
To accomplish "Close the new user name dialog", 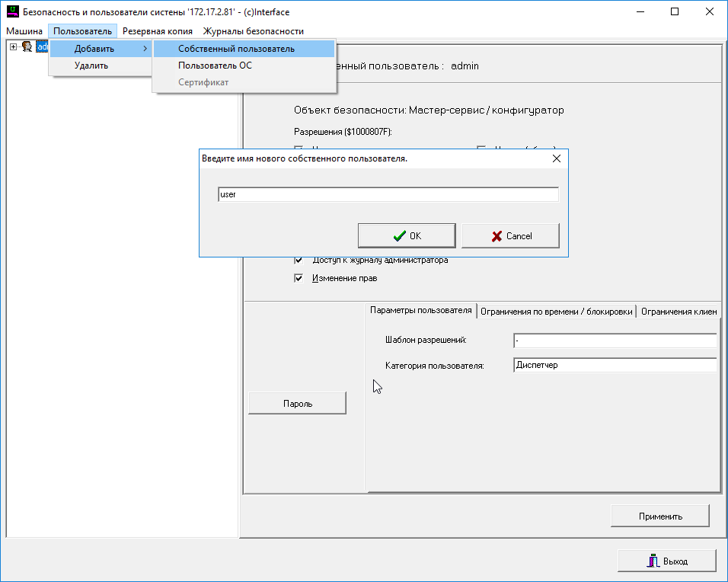I will (x=556, y=158).
